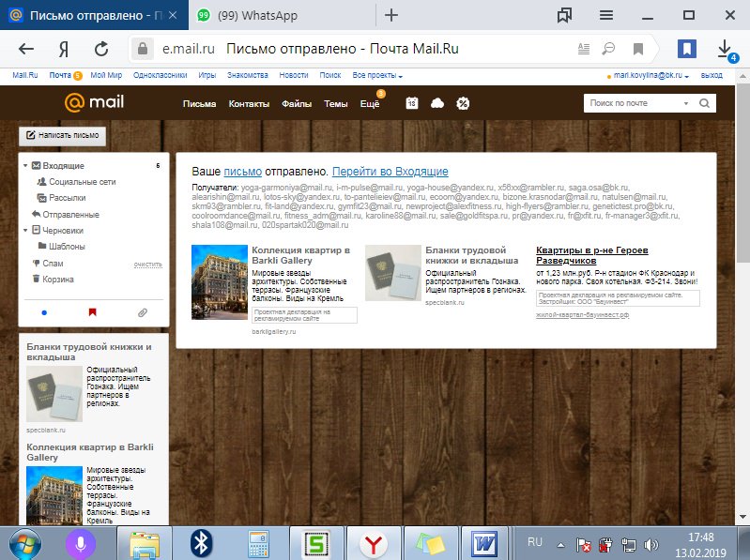The width and height of the screenshot is (750, 560).
Task: Expand the Все проекты dropdown
Action: click(x=377, y=75)
